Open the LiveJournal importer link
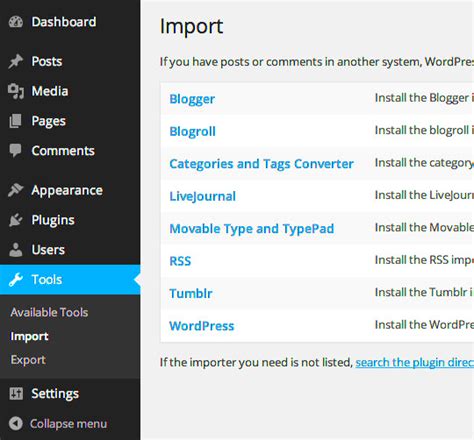This screenshot has height=440, width=474. click(203, 196)
